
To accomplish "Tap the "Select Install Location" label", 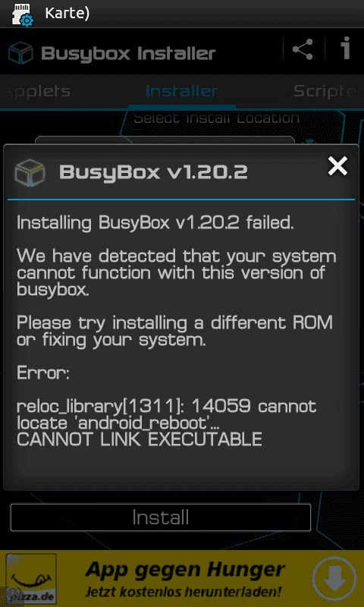I will coord(216,118).
